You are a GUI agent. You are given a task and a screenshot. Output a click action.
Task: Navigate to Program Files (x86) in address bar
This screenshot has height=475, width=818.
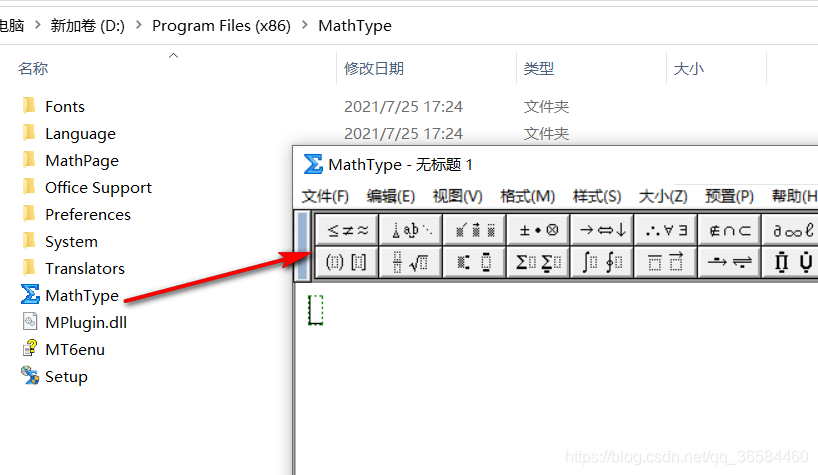coord(221,26)
